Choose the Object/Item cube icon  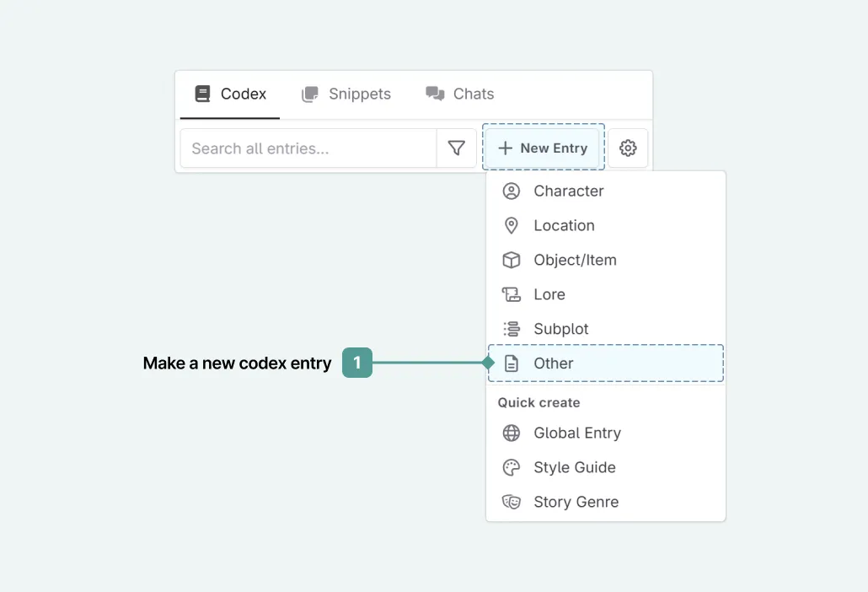(511, 261)
